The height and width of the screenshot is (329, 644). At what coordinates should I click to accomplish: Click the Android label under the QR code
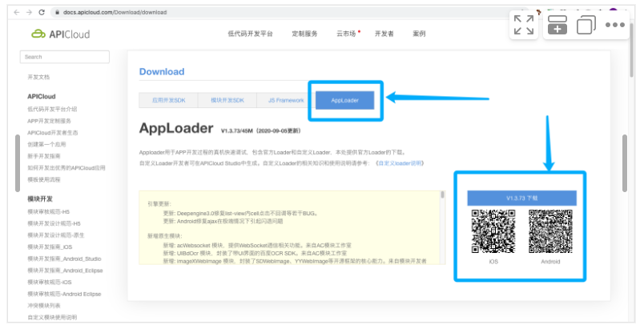coord(550,262)
